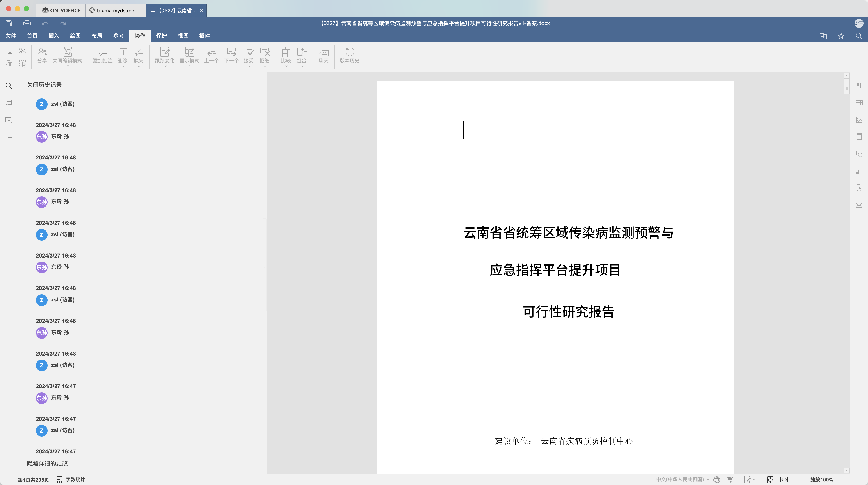Click 关闭历史记录 to close history
Image resolution: width=868 pixels, height=485 pixels.
44,85
